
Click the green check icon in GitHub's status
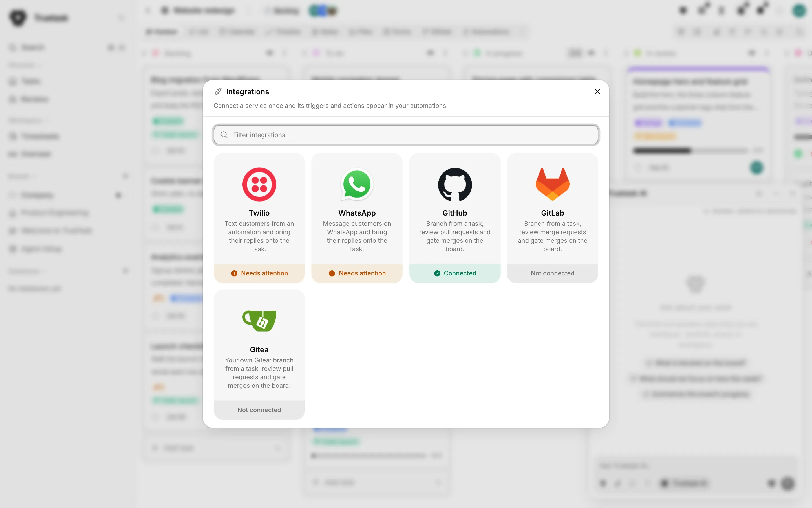coord(437,273)
